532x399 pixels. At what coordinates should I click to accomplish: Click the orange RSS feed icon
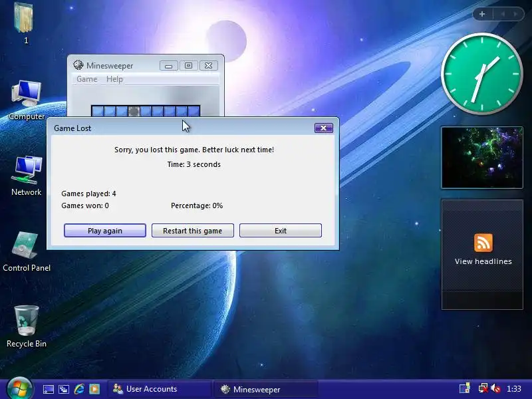483,243
